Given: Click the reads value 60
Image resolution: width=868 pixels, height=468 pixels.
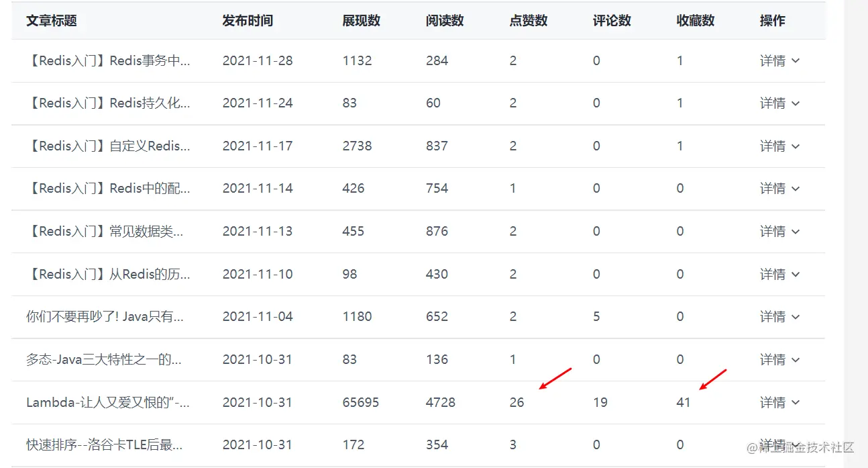Looking at the screenshot, I should pyautogui.click(x=433, y=103).
